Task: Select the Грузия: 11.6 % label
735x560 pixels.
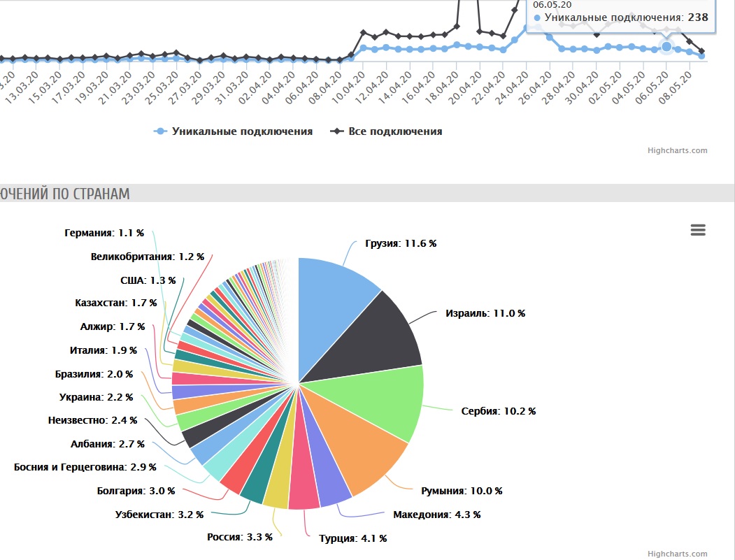Action: pyautogui.click(x=401, y=244)
